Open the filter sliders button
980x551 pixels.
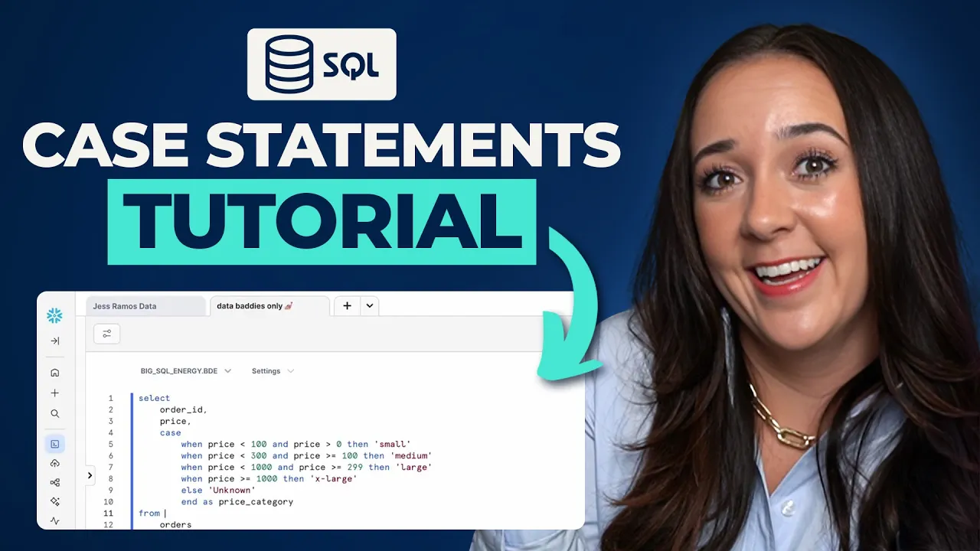(106, 334)
